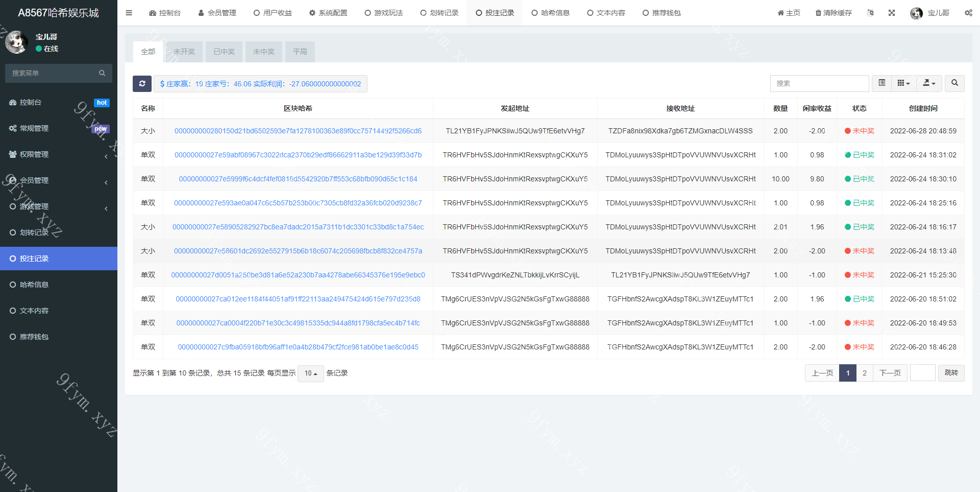This screenshot has width=980, height=492.
Task: Expand the 游戏管理 sidebar chevron
Action: [x=106, y=208]
